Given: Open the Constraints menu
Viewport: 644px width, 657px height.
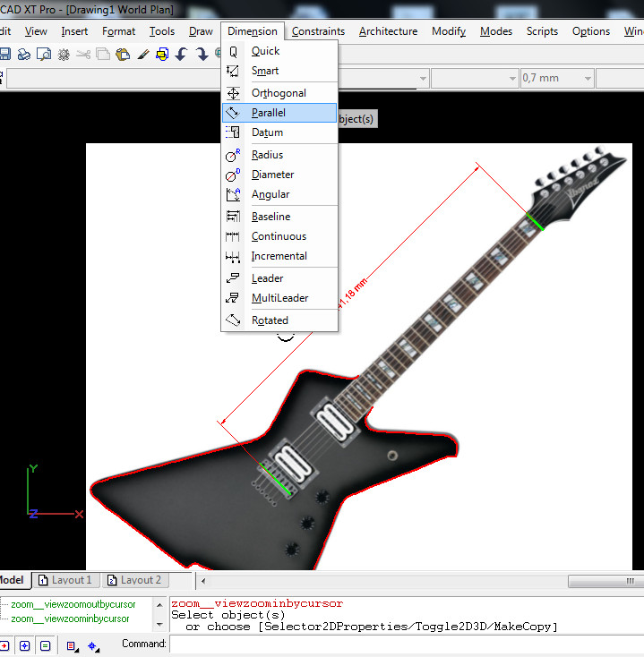Looking at the screenshot, I should click(x=318, y=31).
